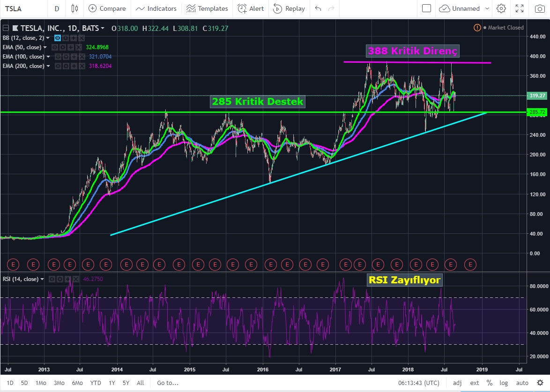The width and height of the screenshot is (550, 392).
Task: Enter fullscreen mode
Action: tap(520, 8)
